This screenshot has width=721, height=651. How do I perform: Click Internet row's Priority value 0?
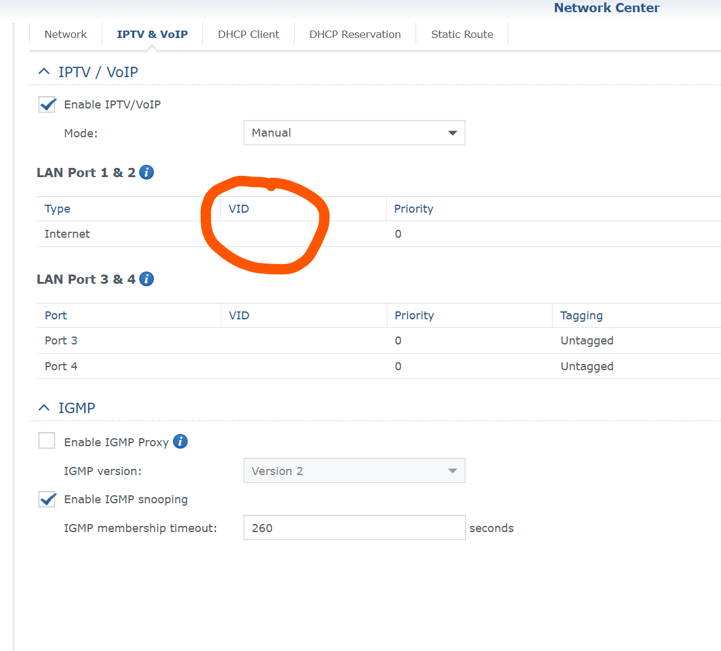[398, 234]
